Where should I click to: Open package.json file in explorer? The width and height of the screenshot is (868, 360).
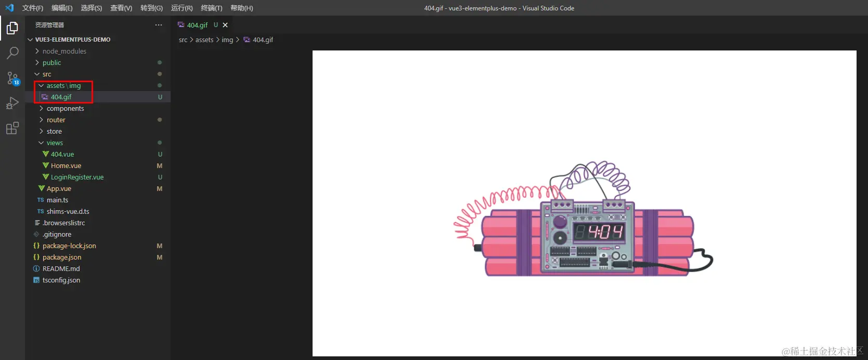(x=62, y=257)
